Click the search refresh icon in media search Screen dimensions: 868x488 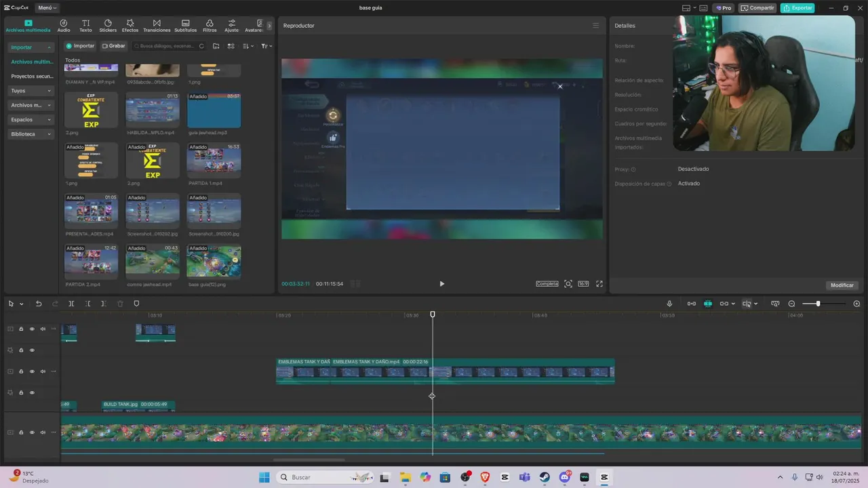pyautogui.click(x=201, y=46)
